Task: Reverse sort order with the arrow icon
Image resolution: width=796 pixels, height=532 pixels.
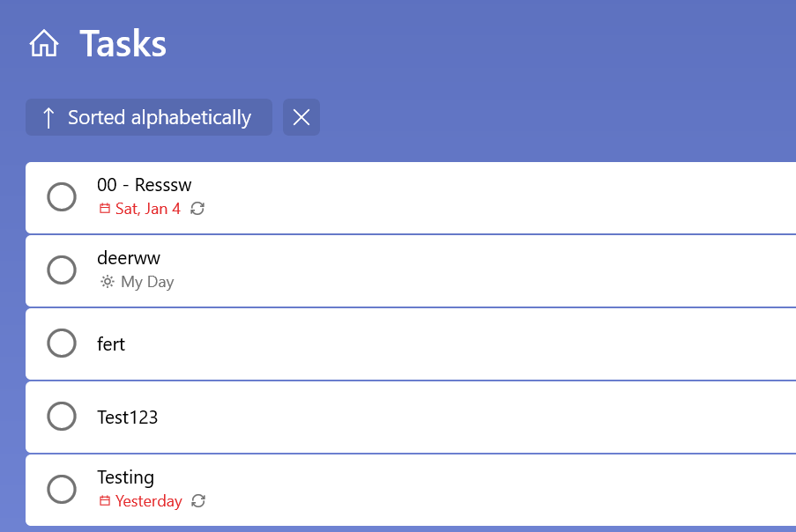Action: pyautogui.click(x=48, y=118)
